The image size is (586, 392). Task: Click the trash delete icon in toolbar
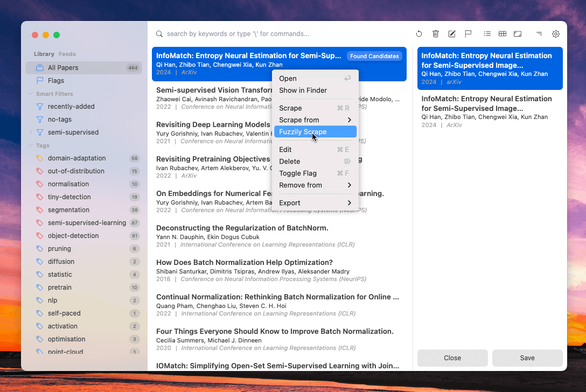pos(436,34)
